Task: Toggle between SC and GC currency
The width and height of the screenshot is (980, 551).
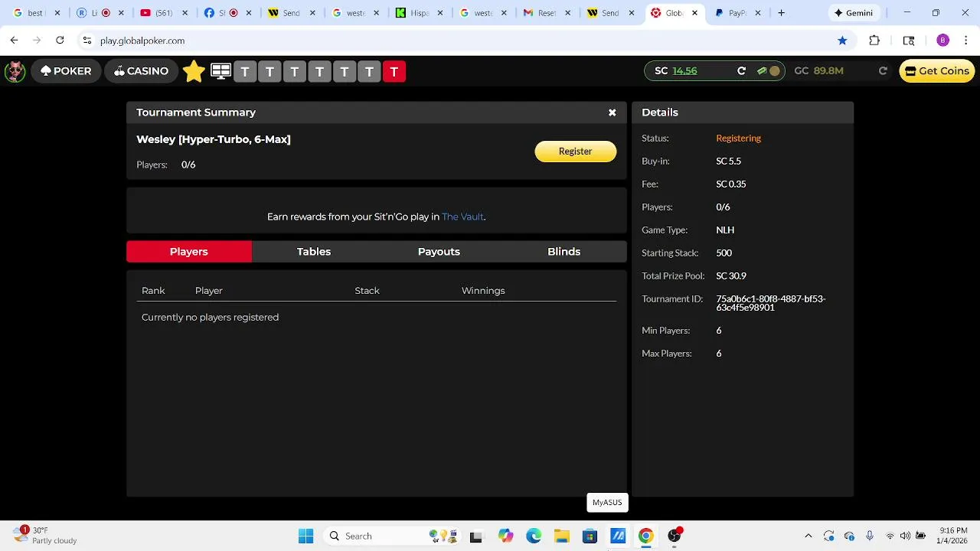Action: pos(768,71)
